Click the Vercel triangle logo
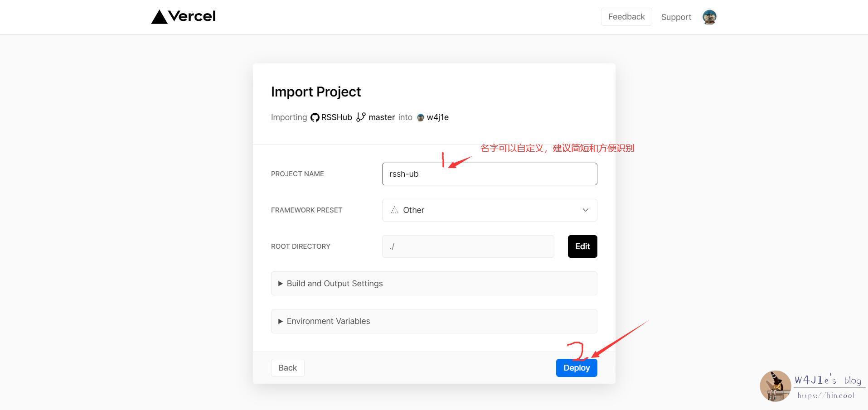The image size is (868, 410). pyautogui.click(x=159, y=17)
